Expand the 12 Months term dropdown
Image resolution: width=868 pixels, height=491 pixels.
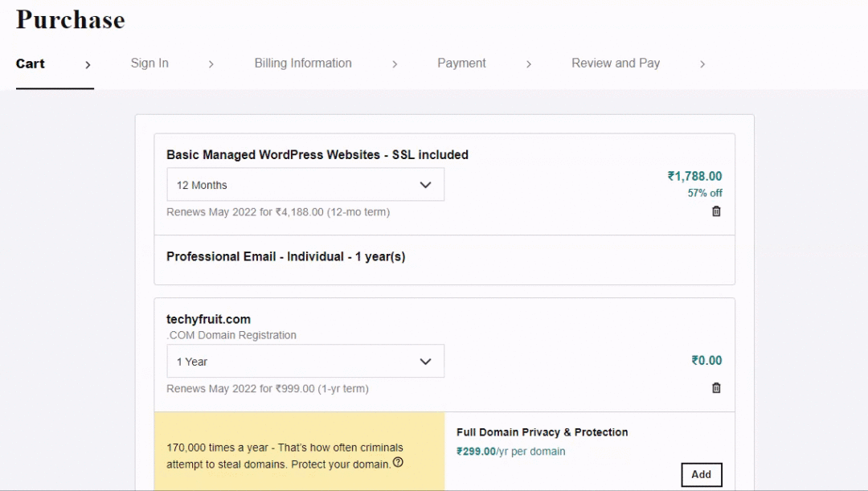(x=305, y=185)
